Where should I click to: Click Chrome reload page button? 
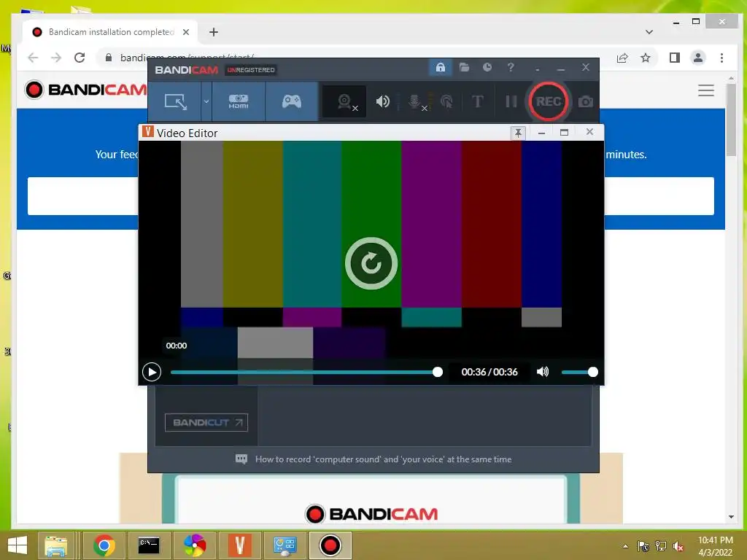tap(80, 58)
